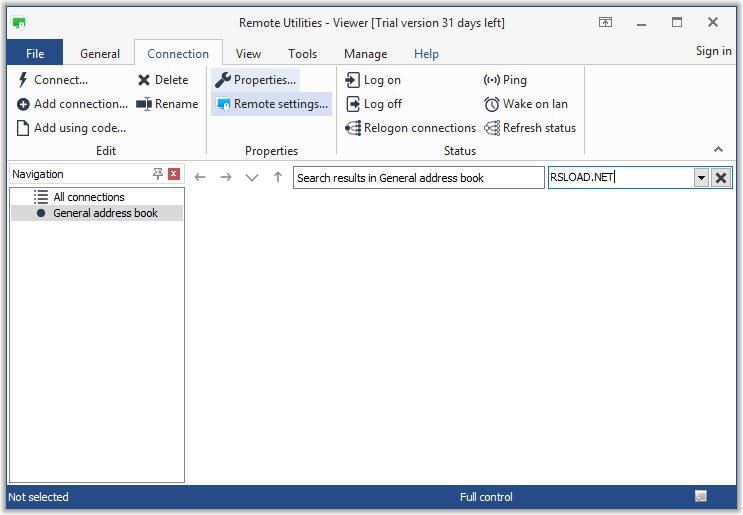Click the Refresh status icon

point(492,128)
